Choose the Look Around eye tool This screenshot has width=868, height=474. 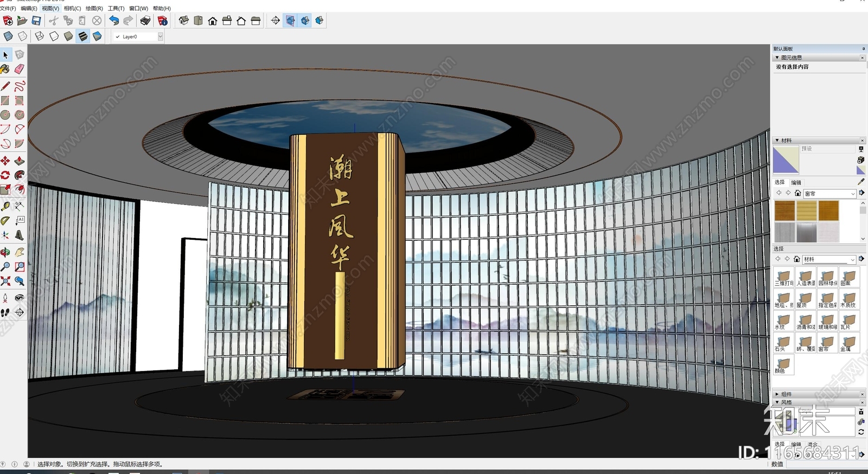pos(20,298)
